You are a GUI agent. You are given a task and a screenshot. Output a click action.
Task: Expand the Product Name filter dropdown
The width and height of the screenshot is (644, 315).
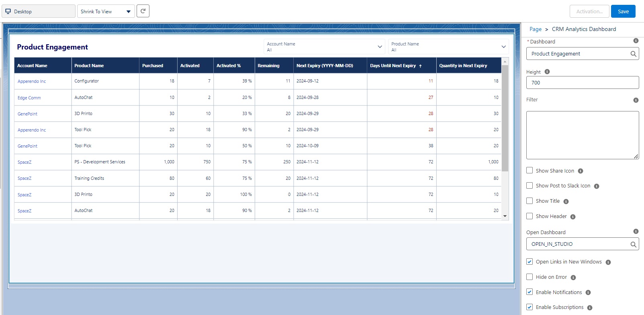tap(448, 47)
